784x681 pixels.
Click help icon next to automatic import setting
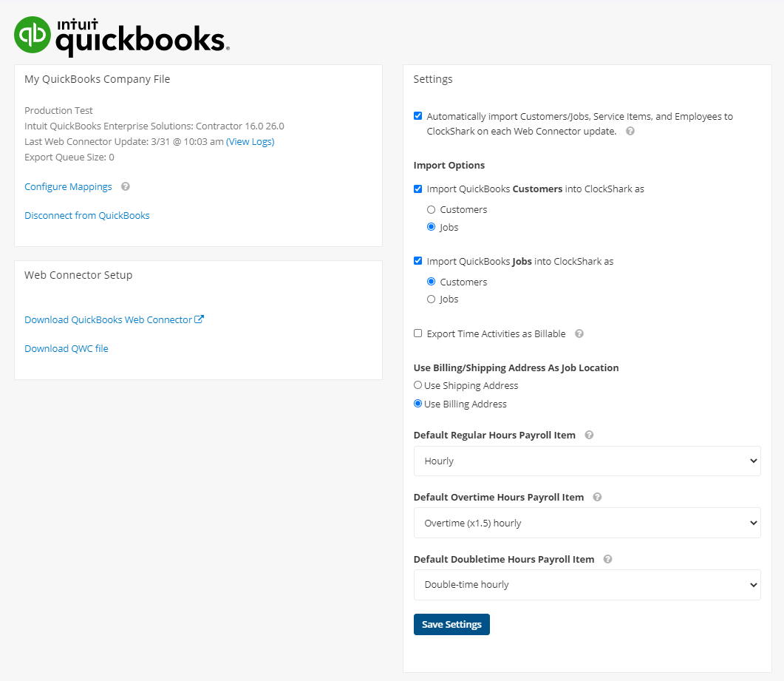coord(630,131)
